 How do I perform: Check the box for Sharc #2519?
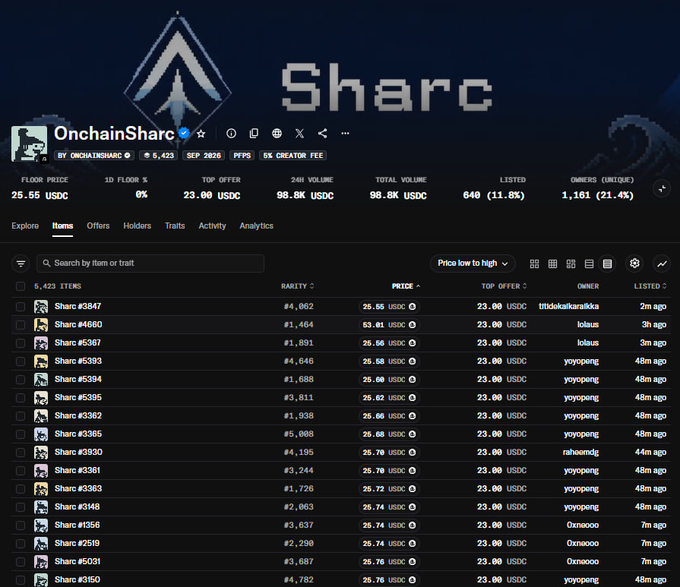(x=20, y=543)
